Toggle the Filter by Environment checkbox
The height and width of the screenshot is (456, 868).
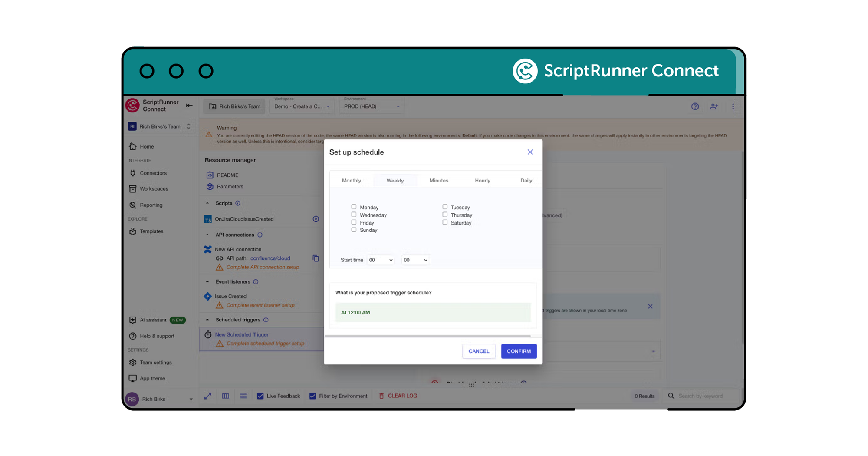(x=312, y=396)
